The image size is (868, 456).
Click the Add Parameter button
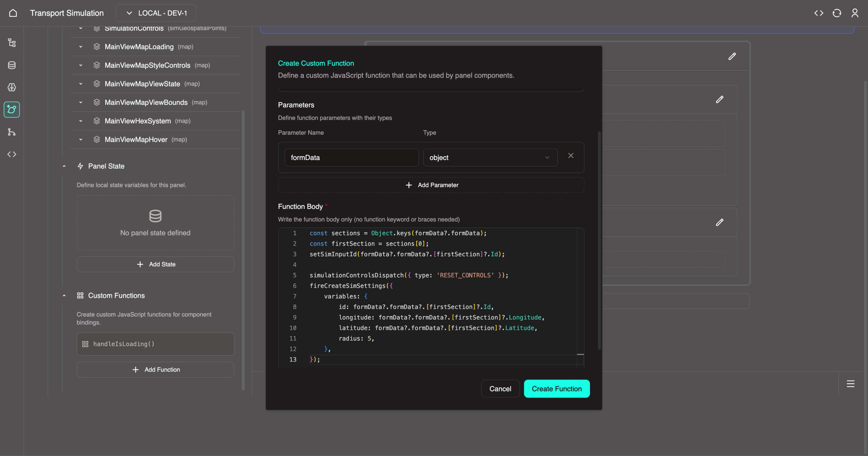pyautogui.click(x=431, y=185)
